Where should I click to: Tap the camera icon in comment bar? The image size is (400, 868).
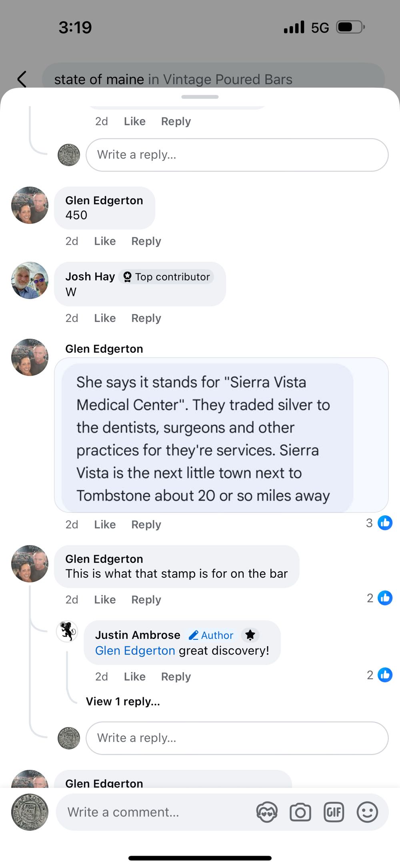[300, 812]
